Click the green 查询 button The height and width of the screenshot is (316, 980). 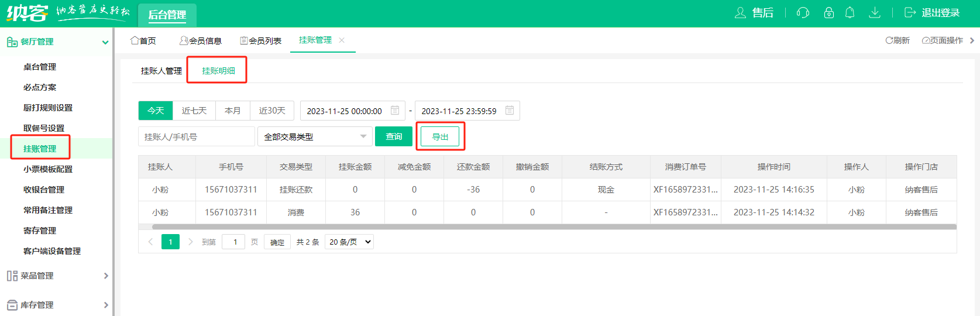pyautogui.click(x=394, y=137)
